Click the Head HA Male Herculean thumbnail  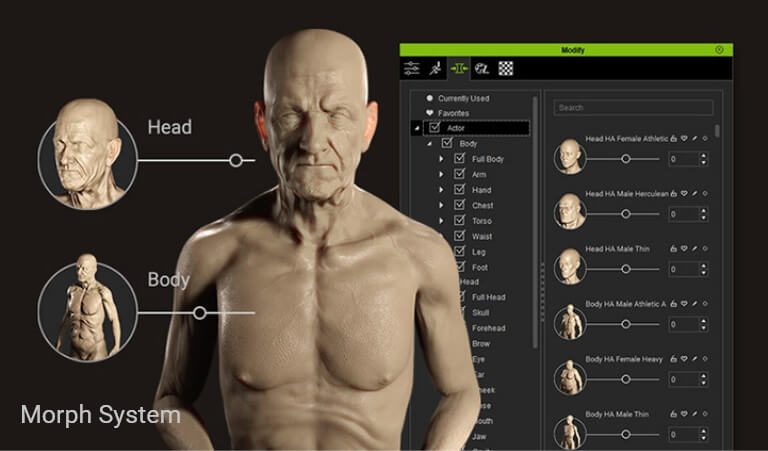(x=569, y=212)
